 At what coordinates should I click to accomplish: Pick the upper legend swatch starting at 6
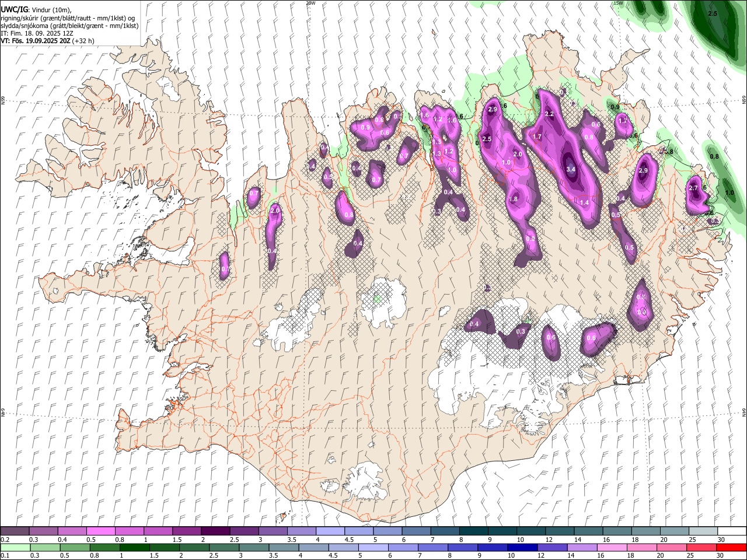pyautogui.click(x=417, y=531)
